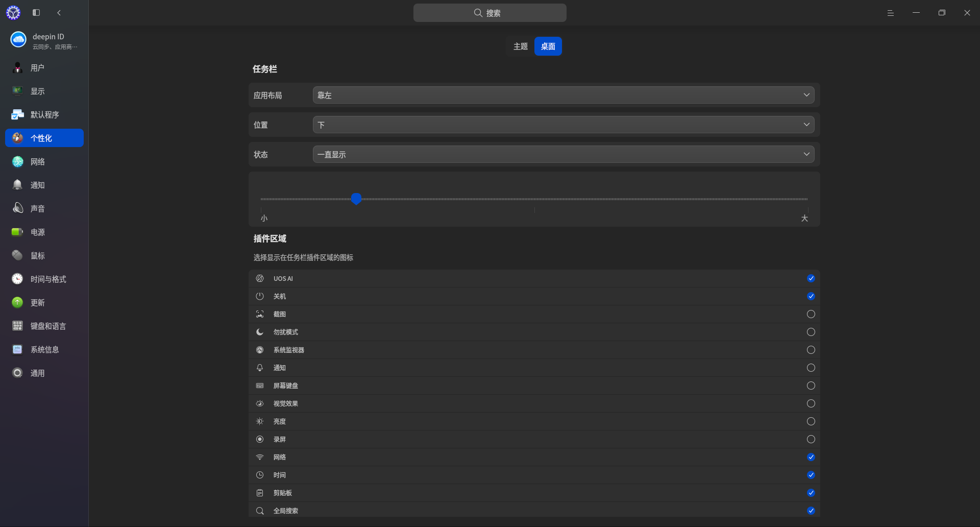Open the 网络 network settings

tap(44, 161)
